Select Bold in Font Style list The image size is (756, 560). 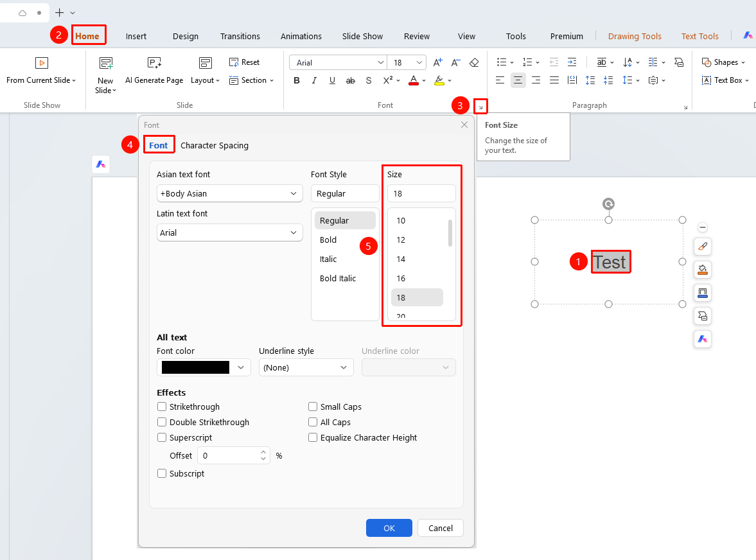[328, 240]
